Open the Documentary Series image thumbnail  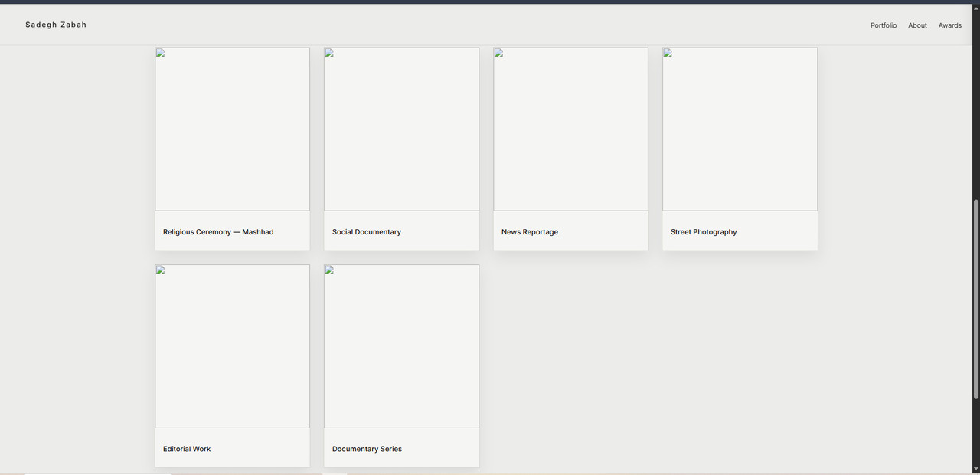click(402, 346)
